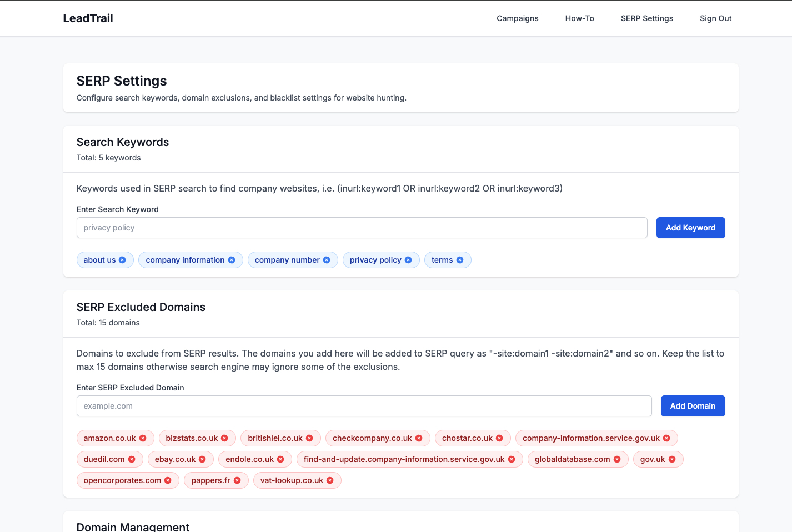Click the Add Keyword button

tap(690, 228)
